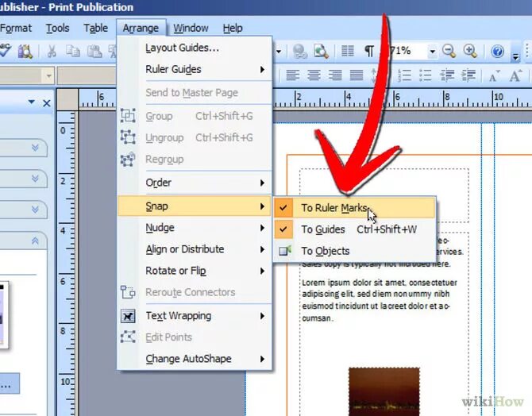The height and width of the screenshot is (416, 532).
Task: Click the Paste clipboard icon
Action: pos(94,52)
